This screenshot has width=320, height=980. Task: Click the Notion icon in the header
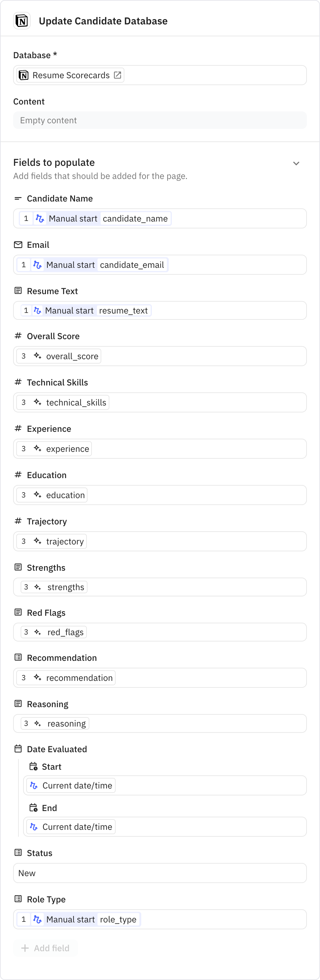tap(22, 21)
